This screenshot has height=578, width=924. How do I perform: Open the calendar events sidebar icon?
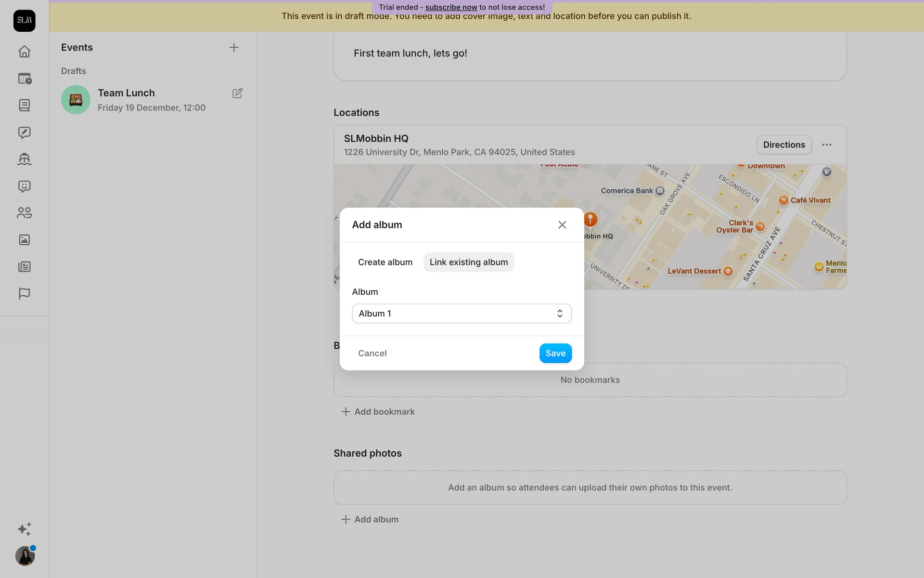24,79
